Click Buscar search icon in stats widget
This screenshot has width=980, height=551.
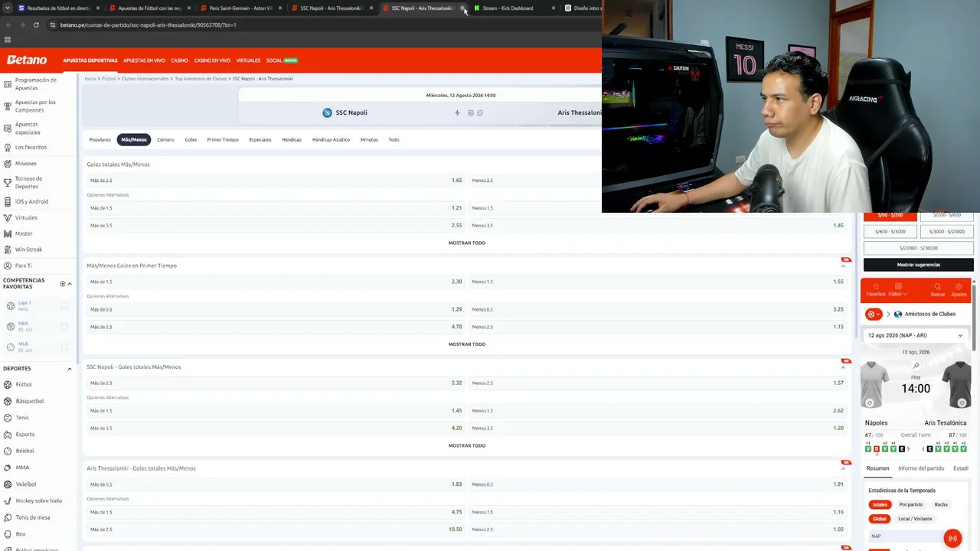[x=937, y=286]
